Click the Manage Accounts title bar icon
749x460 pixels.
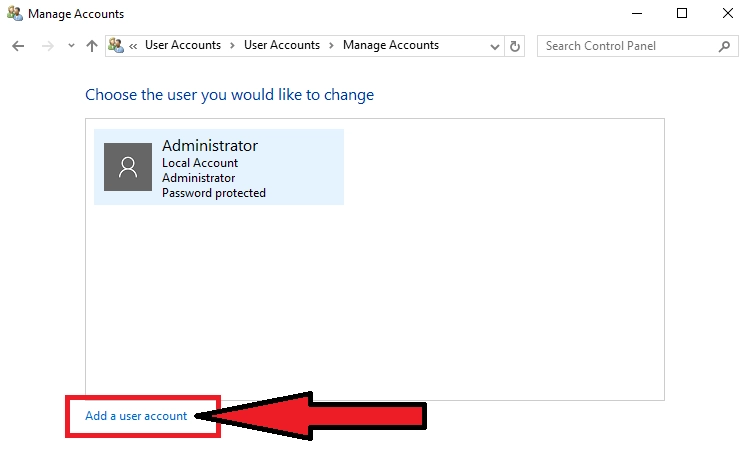[14, 14]
